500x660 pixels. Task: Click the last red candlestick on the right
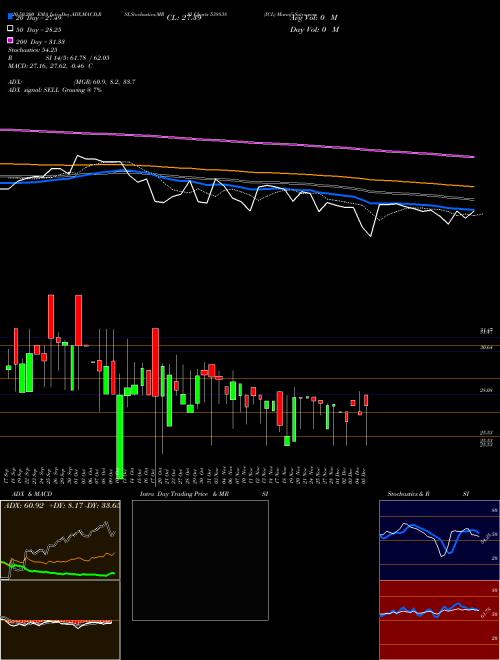pyautogui.click(x=367, y=400)
